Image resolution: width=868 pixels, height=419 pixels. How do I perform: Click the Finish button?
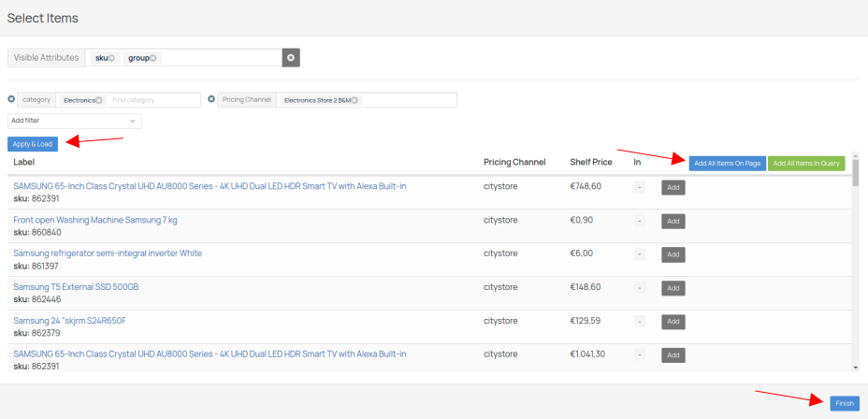tap(845, 403)
